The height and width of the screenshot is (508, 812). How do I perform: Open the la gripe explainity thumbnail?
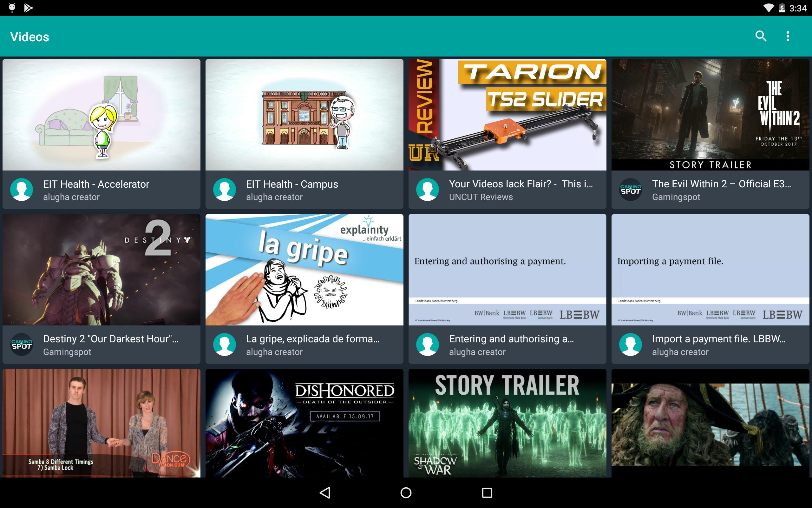304,270
